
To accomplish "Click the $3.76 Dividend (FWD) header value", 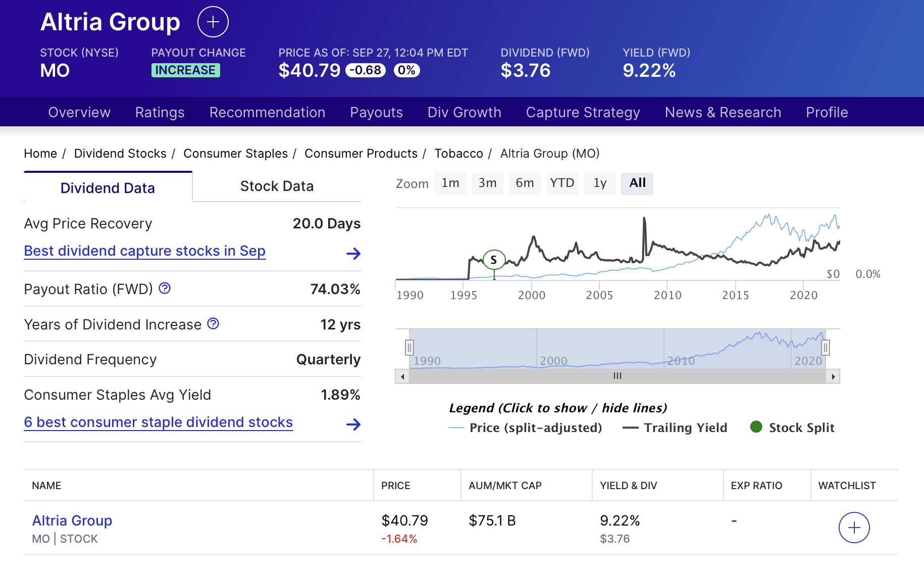I will click(526, 70).
